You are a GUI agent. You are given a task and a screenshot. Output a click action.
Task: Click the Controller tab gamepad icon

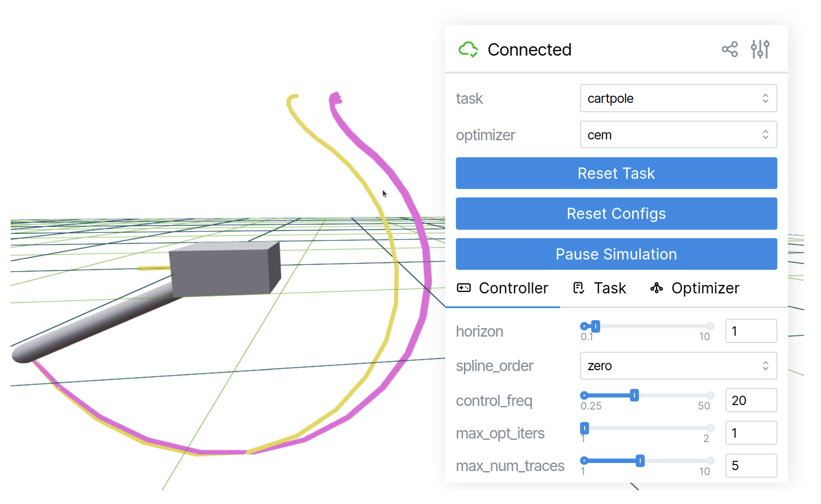point(463,288)
